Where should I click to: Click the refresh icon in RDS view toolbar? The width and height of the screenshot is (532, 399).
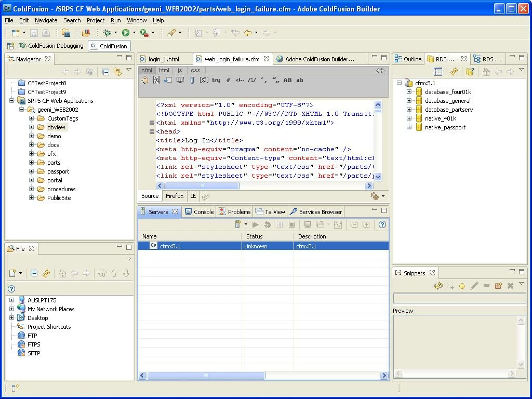click(454, 72)
